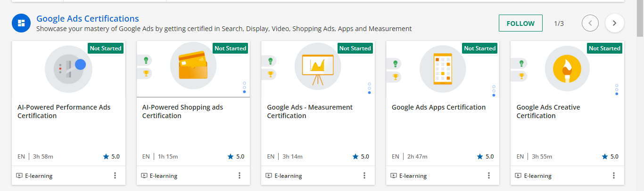Click the collection description about Google Ads mastery
This screenshot has width=644, height=191.
click(224, 29)
